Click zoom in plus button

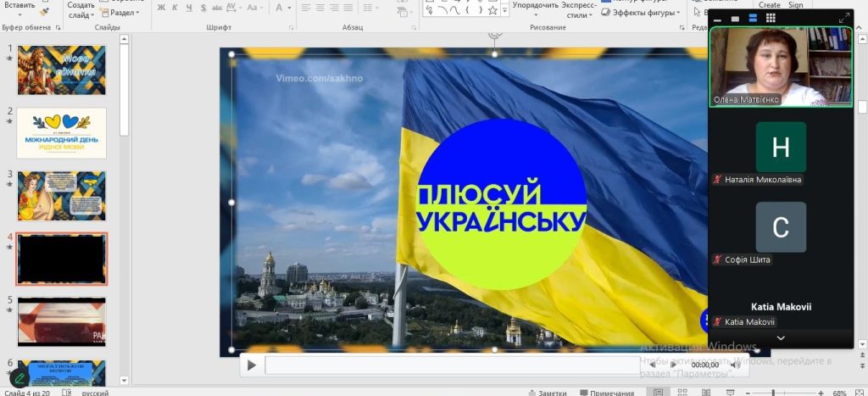click(821, 393)
